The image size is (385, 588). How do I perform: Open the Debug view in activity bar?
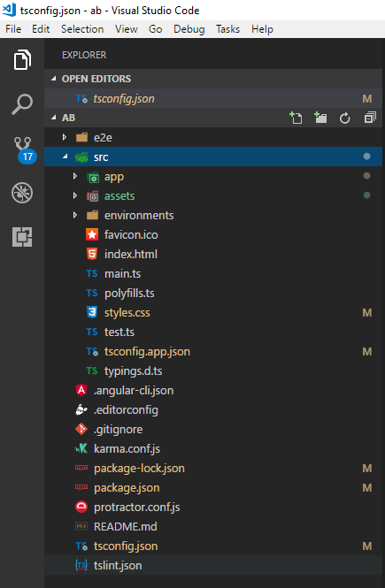pyautogui.click(x=22, y=193)
